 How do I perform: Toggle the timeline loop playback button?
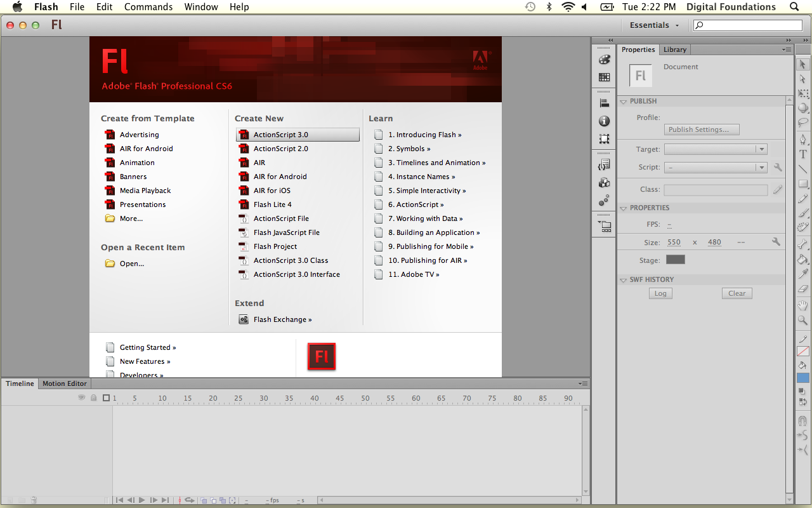click(x=189, y=500)
